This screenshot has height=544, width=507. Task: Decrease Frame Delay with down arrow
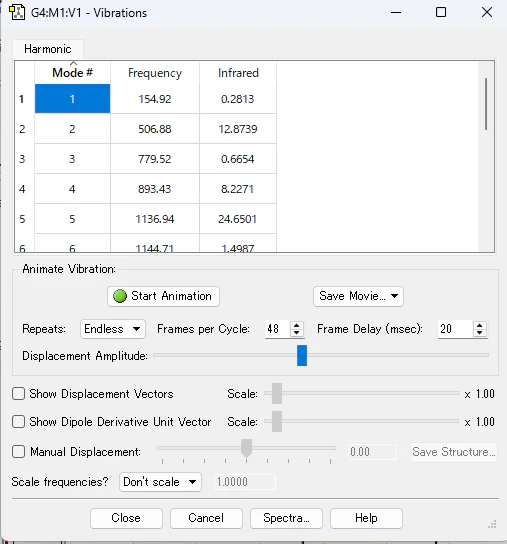pos(480,333)
